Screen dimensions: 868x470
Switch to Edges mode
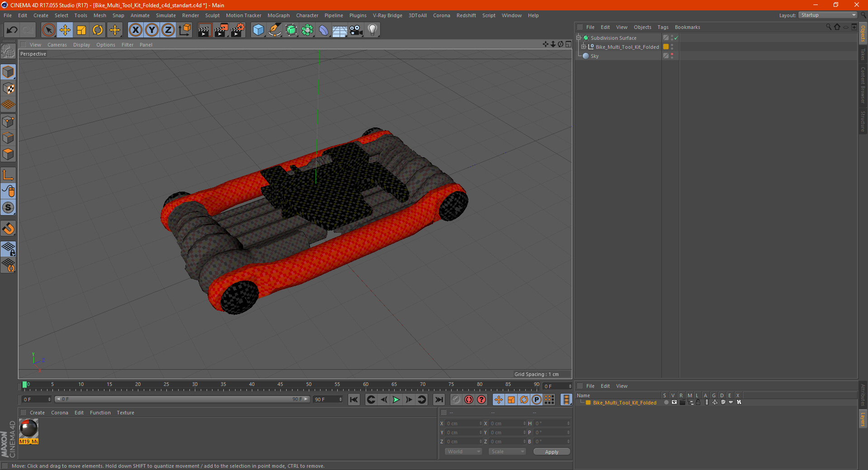pos(9,138)
